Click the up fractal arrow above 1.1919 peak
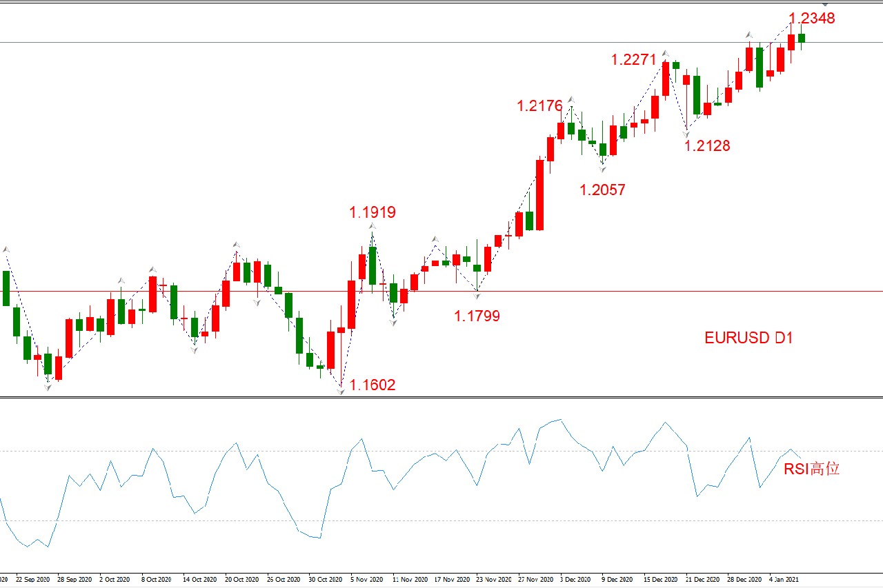The image size is (883, 588). pyautogui.click(x=373, y=226)
